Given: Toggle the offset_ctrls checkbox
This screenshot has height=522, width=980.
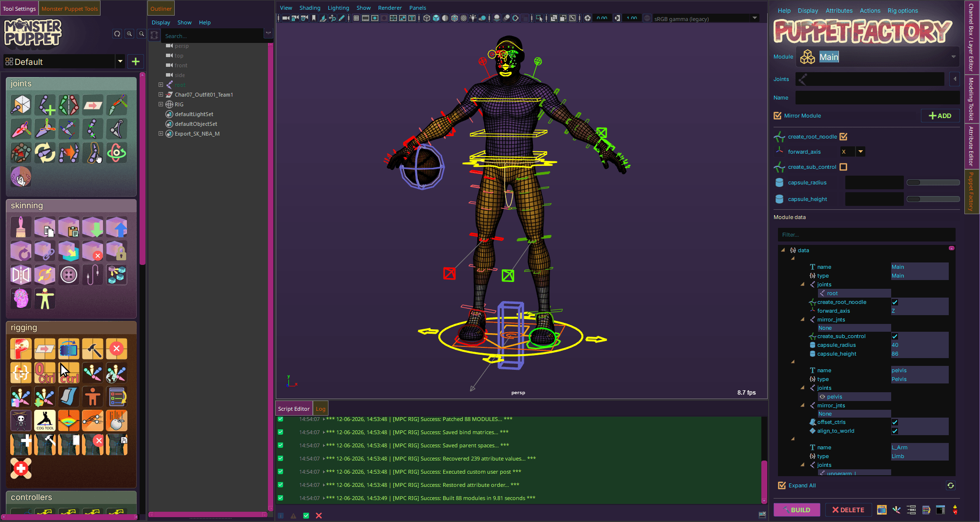Looking at the screenshot, I should (x=895, y=422).
